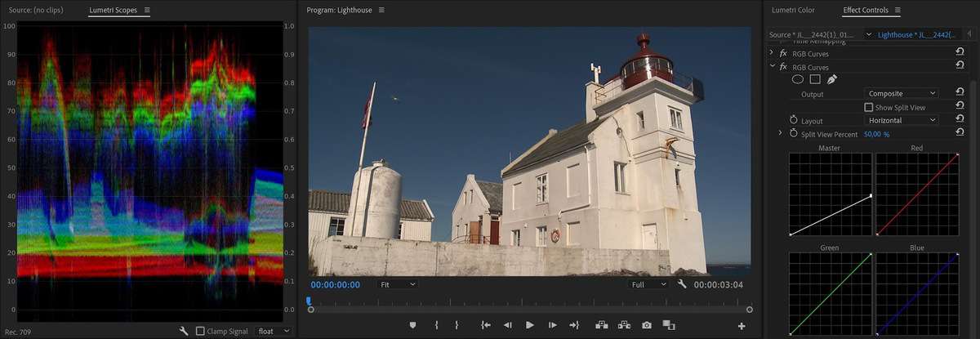
Task: Click the Master curve white control point
Action: point(871,195)
